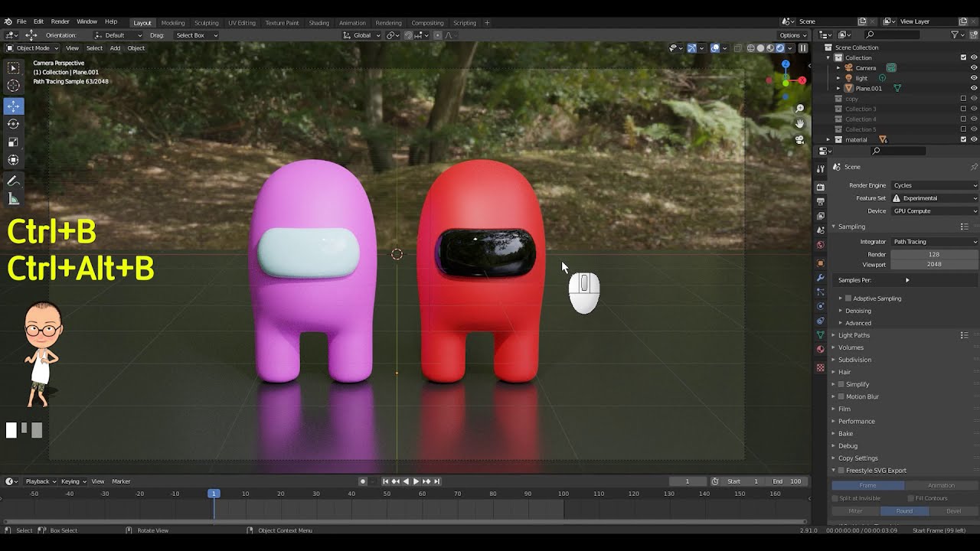
Task: Jump to the timeline end frame
Action: coord(436,481)
